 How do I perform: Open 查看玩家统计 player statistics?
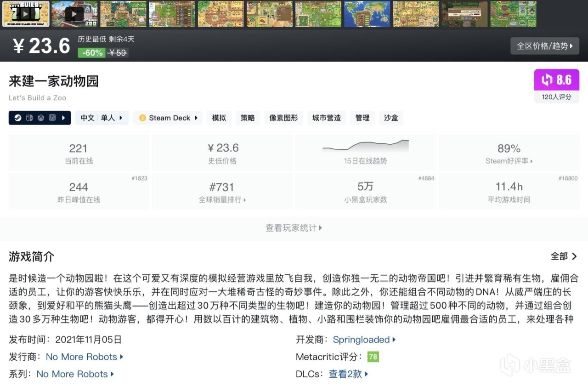[294, 228]
